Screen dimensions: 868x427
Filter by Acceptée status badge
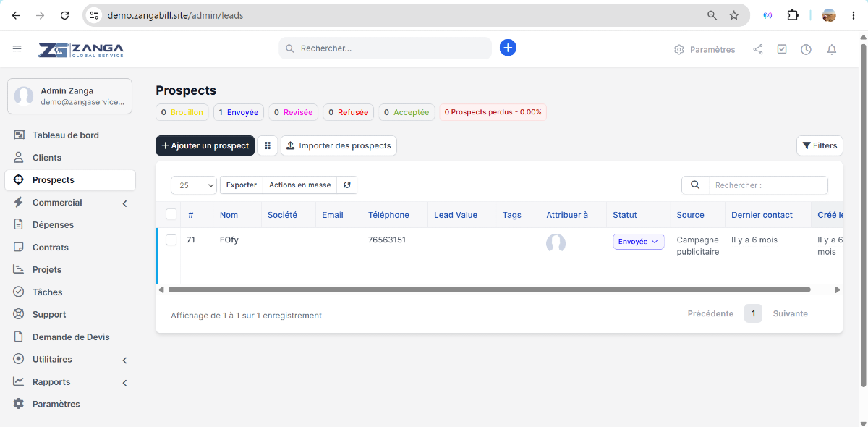coord(407,112)
